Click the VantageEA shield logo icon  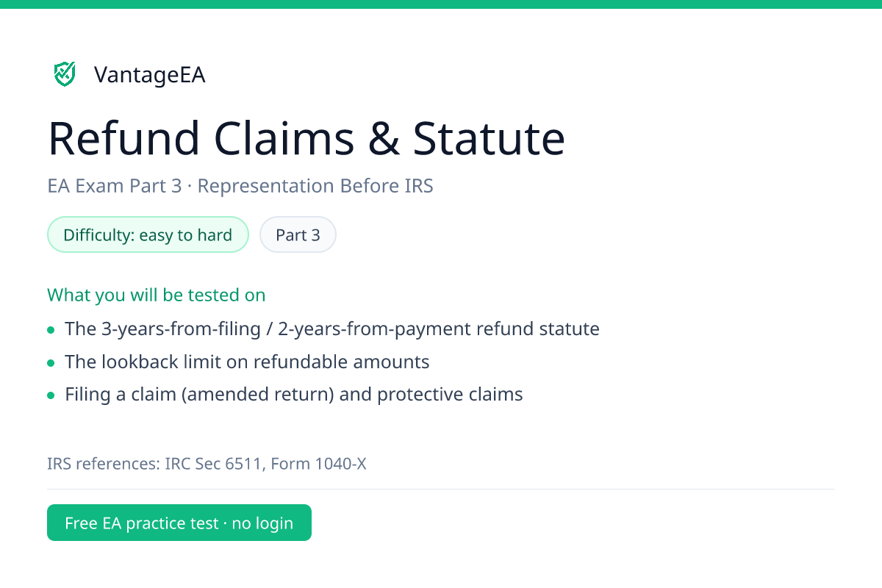click(65, 74)
